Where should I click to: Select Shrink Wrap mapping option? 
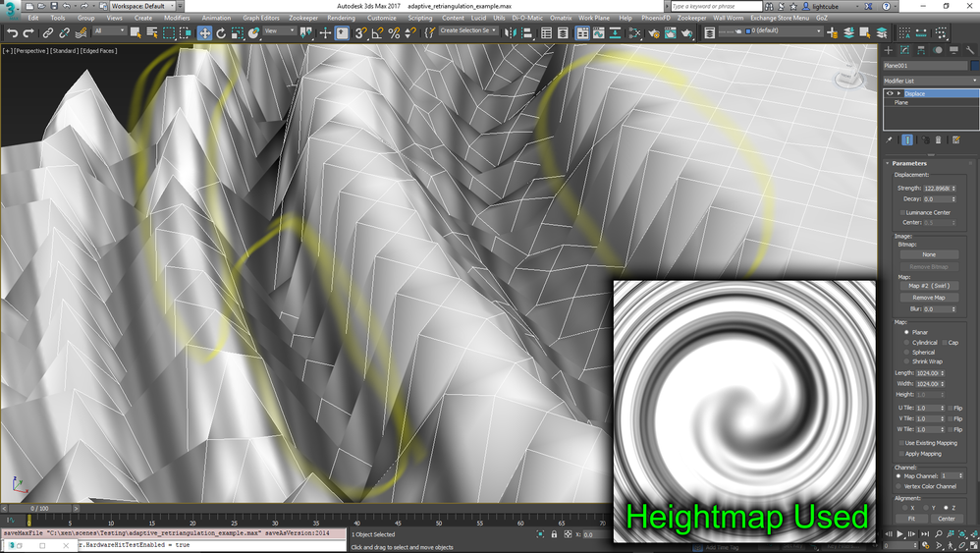coord(906,361)
